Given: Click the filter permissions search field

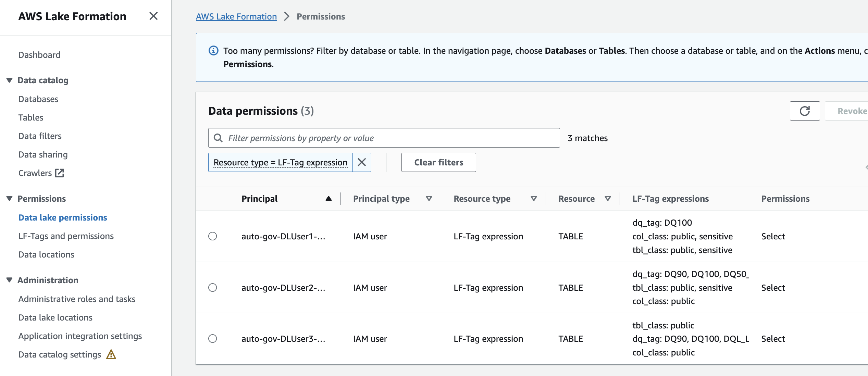Looking at the screenshot, I should point(390,138).
